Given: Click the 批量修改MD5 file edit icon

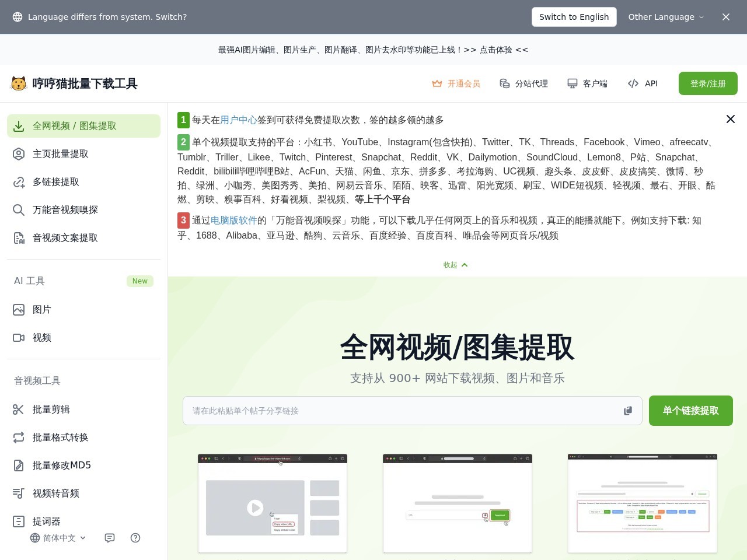Looking at the screenshot, I should (x=19, y=466).
